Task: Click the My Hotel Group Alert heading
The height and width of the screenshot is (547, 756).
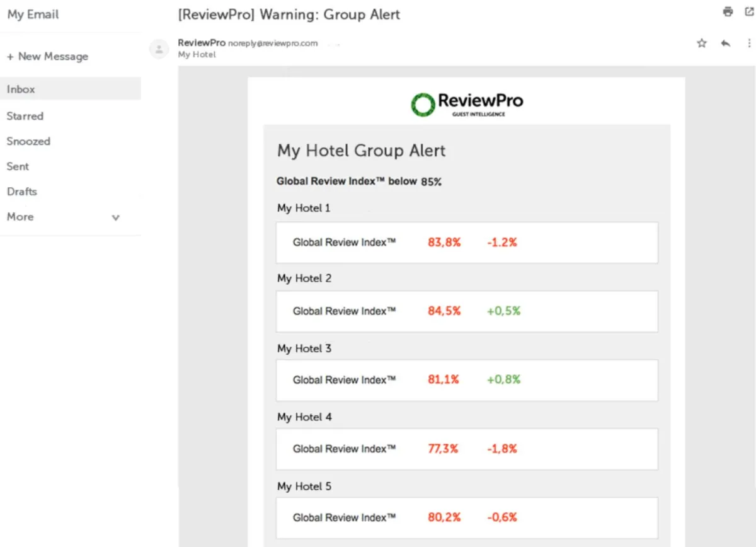Action: [x=362, y=151]
